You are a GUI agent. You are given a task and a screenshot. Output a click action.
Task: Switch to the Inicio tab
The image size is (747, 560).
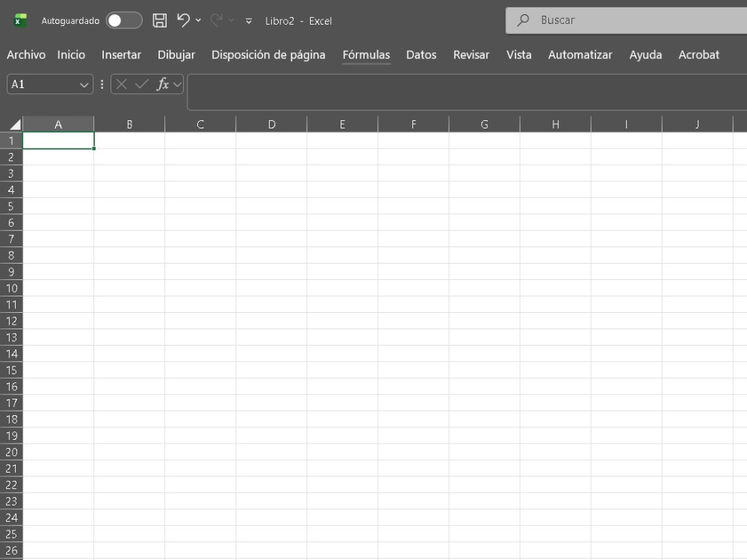click(x=71, y=55)
